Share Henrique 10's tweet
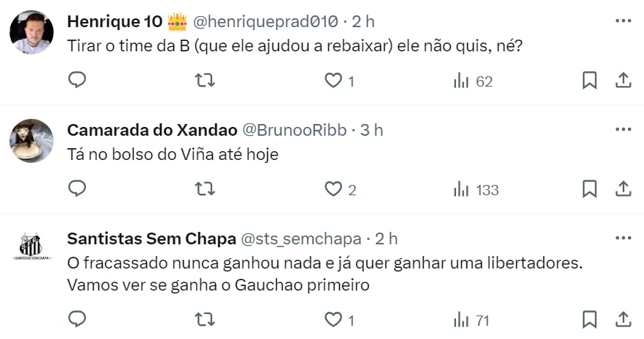This screenshot has width=644, height=339. point(623,81)
